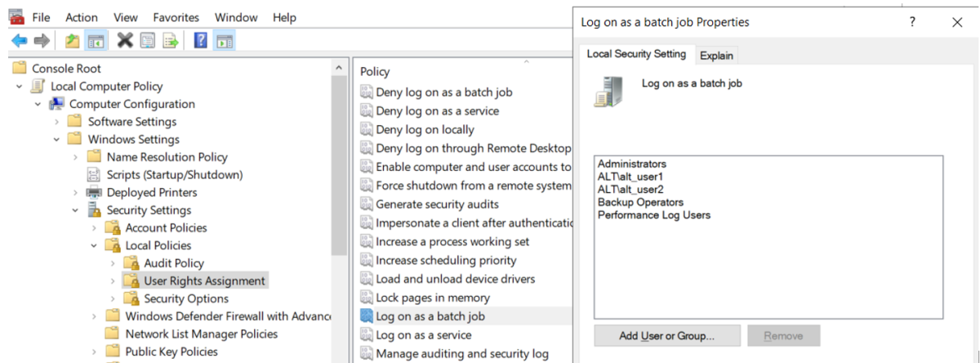Toggle Show/Hide Action Pane toolbar icon
The height and width of the screenshot is (363, 980).
[x=224, y=40]
